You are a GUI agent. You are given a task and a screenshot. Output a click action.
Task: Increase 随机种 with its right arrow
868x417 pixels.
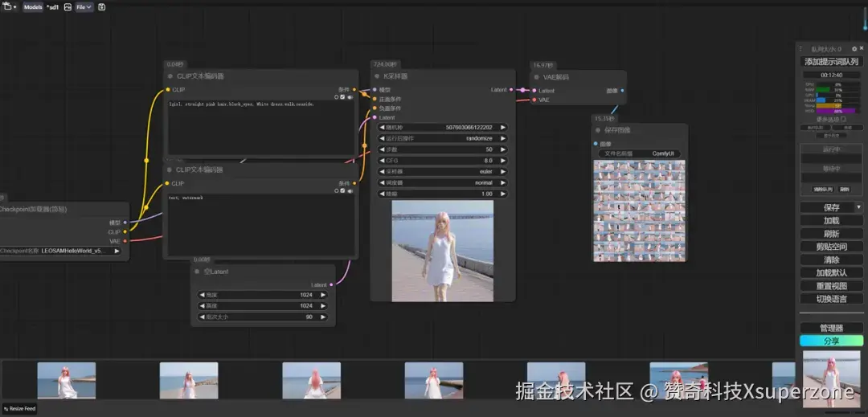pyautogui.click(x=502, y=128)
